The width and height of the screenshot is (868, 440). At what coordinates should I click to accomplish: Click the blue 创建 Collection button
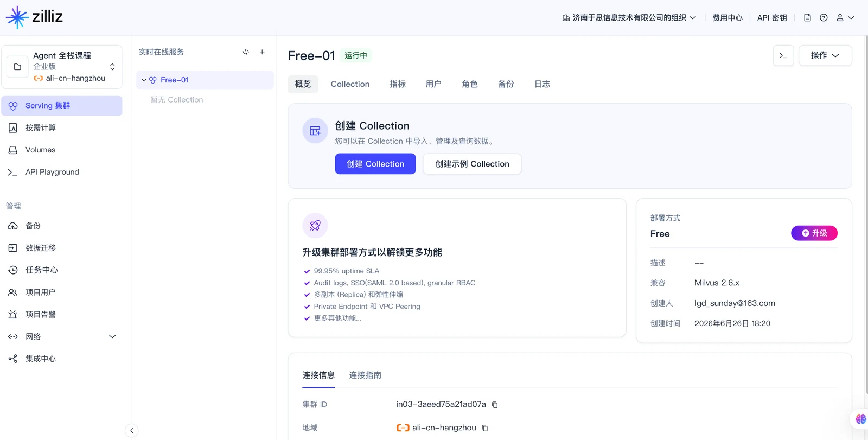coord(375,164)
